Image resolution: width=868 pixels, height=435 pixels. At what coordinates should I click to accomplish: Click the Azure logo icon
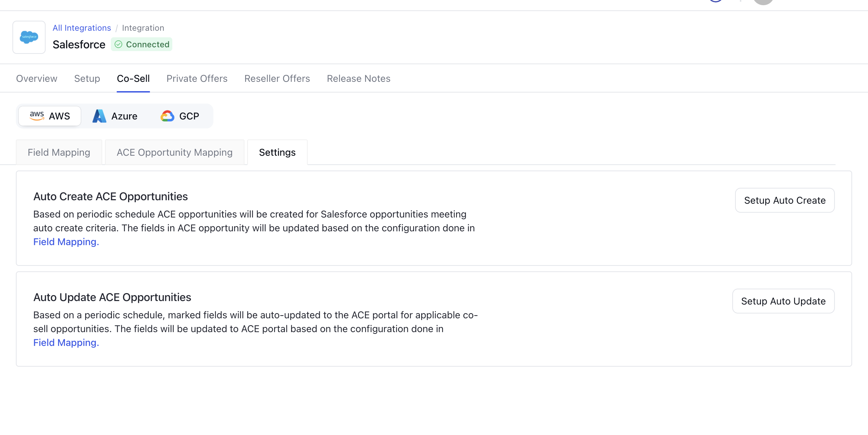coord(99,116)
